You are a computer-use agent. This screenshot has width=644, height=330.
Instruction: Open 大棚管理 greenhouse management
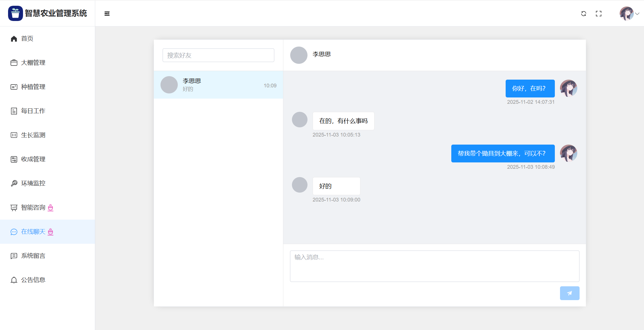33,63
